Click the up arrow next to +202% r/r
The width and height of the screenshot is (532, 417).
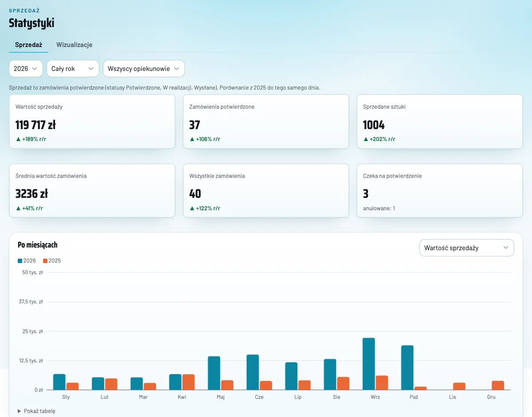click(366, 139)
